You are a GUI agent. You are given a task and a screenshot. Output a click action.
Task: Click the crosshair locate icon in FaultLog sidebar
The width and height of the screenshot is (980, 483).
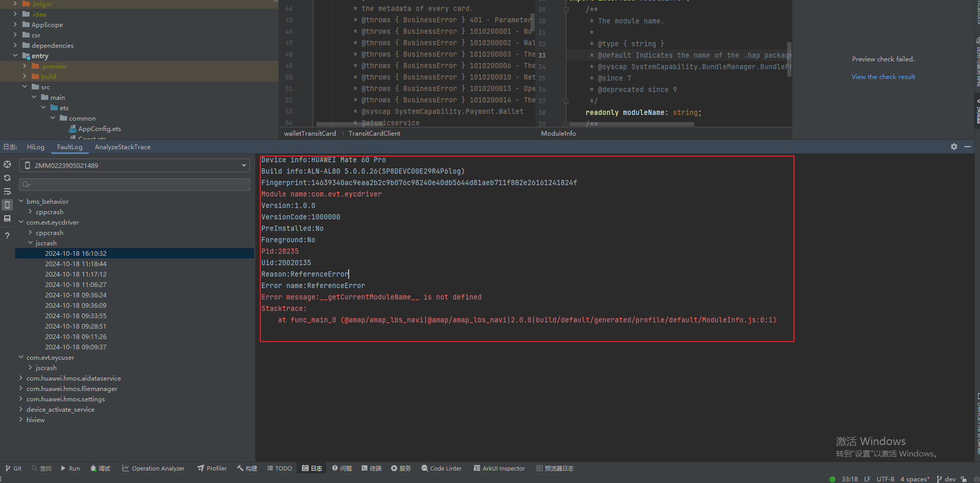click(x=7, y=164)
